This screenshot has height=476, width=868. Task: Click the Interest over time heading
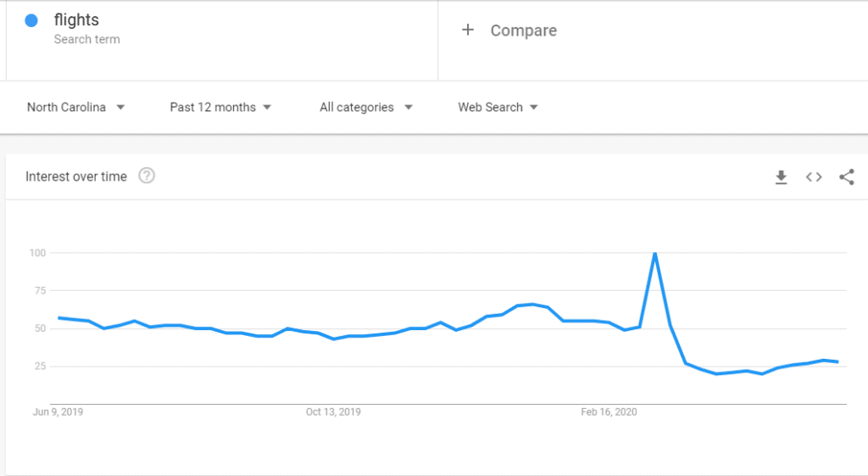[76, 176]
